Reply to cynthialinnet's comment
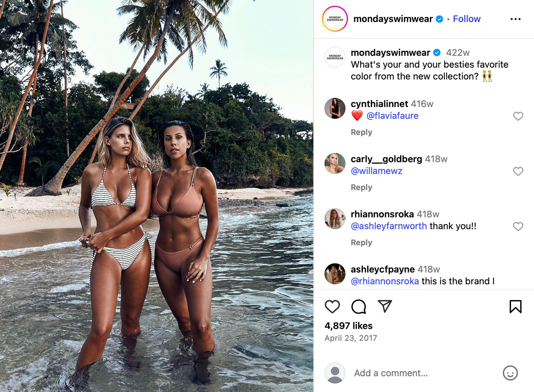 click(361, 132)
